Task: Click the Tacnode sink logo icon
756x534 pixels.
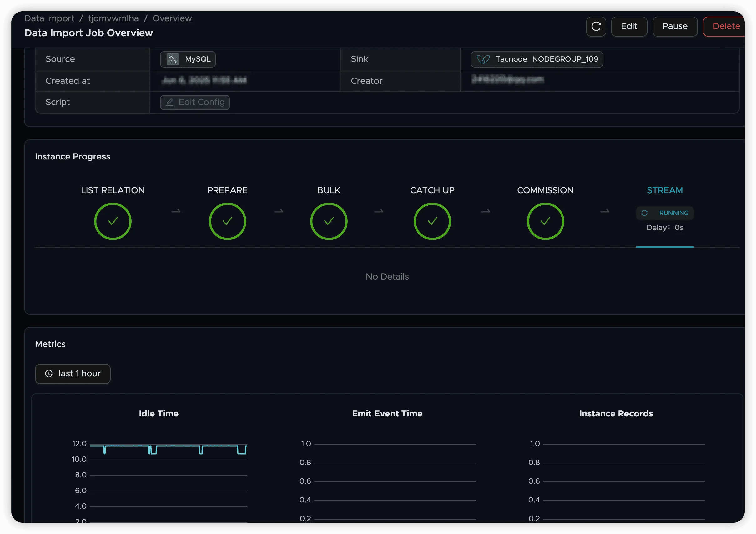Action: click(x=483, y=59)
